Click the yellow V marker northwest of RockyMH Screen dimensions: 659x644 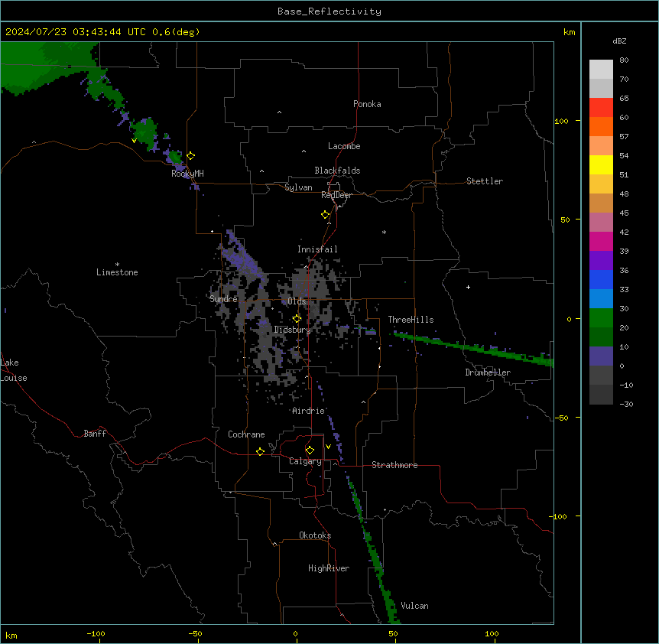click(x=134, y=141)
